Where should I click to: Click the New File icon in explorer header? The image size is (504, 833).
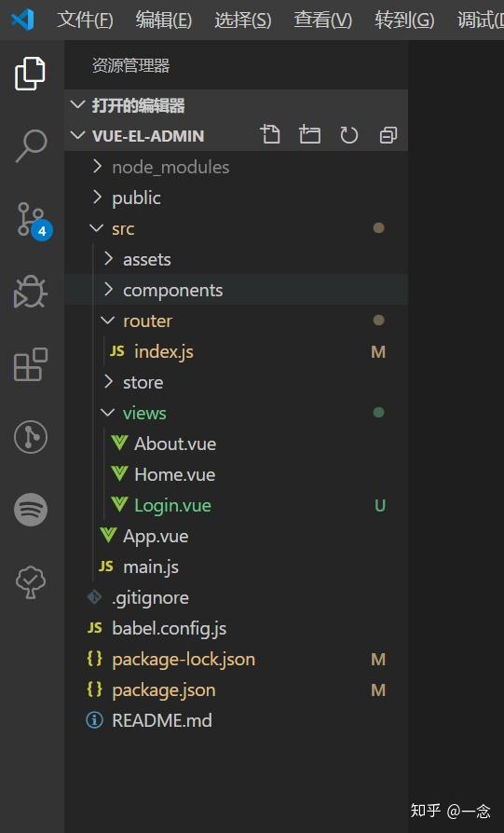[x=270, y=135]
